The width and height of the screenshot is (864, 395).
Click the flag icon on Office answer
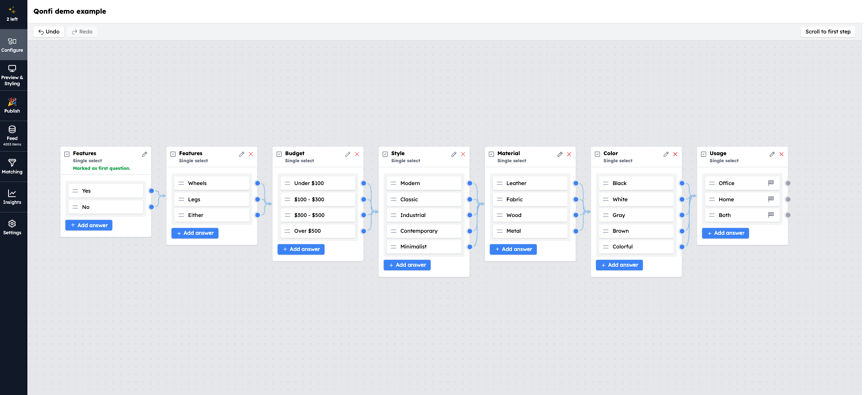click(x=771, y=183)
